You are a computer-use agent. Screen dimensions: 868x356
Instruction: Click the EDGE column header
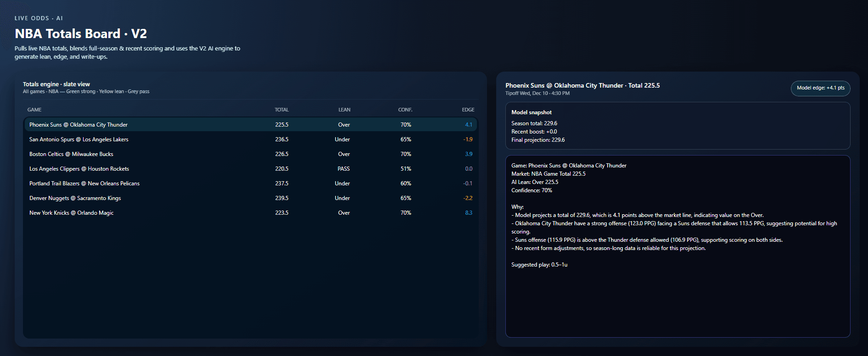point(468,110)
